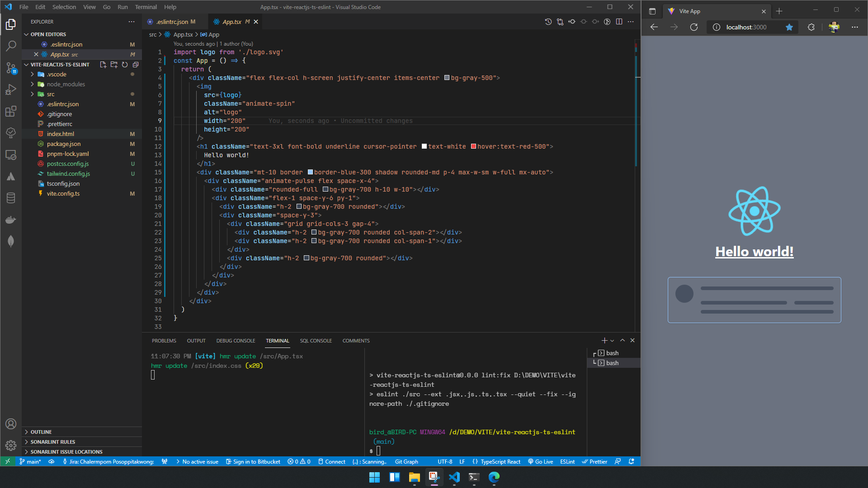
Task: Open tailwind.config.js in explorer
Action: coord(68,174)
